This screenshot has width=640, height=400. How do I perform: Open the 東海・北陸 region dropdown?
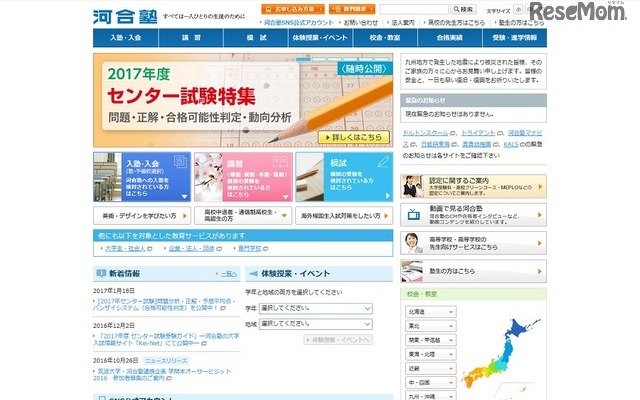tap(431, 354)
